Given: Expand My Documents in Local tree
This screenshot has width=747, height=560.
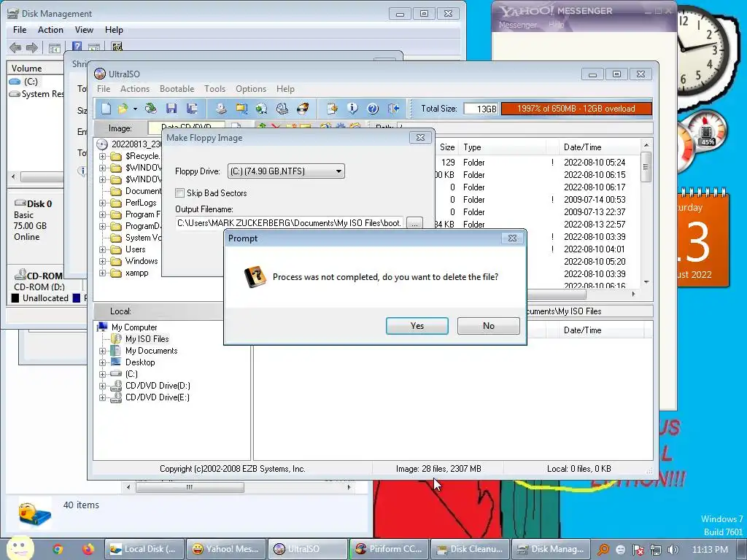Looking at the screenshot, I should 102,351.
